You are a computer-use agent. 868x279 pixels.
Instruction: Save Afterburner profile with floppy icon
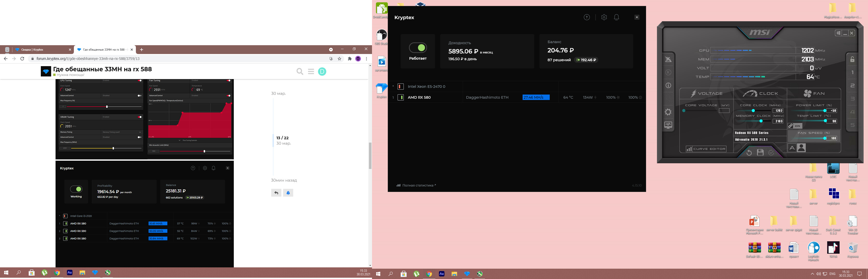(760, 153)
